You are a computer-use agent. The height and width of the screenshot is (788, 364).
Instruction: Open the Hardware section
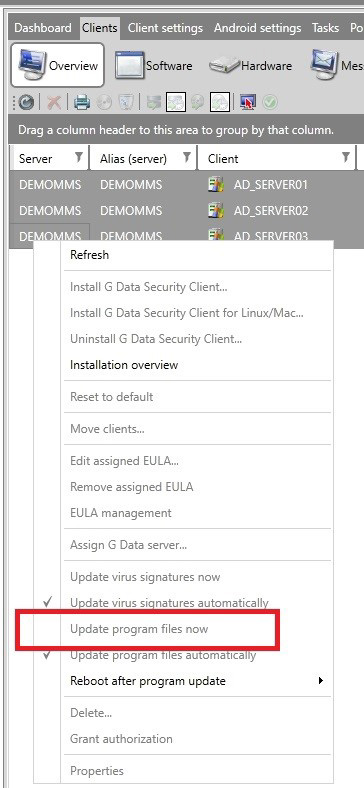pos(250,65)
